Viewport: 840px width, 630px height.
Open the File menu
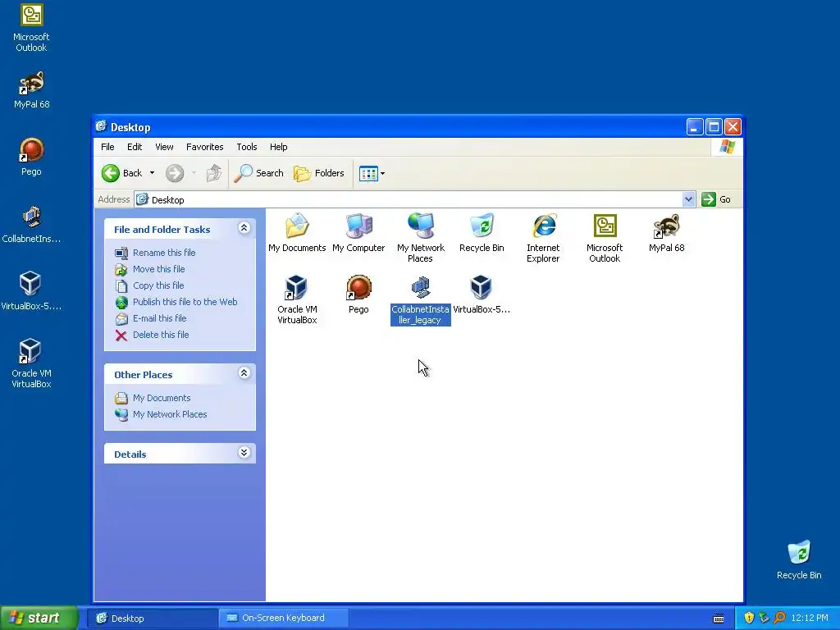107,147
